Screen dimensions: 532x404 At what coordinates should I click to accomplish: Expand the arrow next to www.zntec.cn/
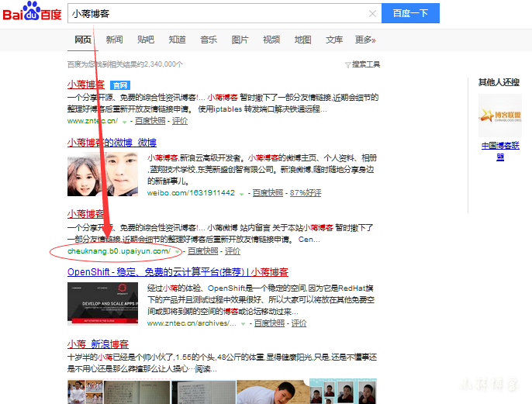[125, 122]
